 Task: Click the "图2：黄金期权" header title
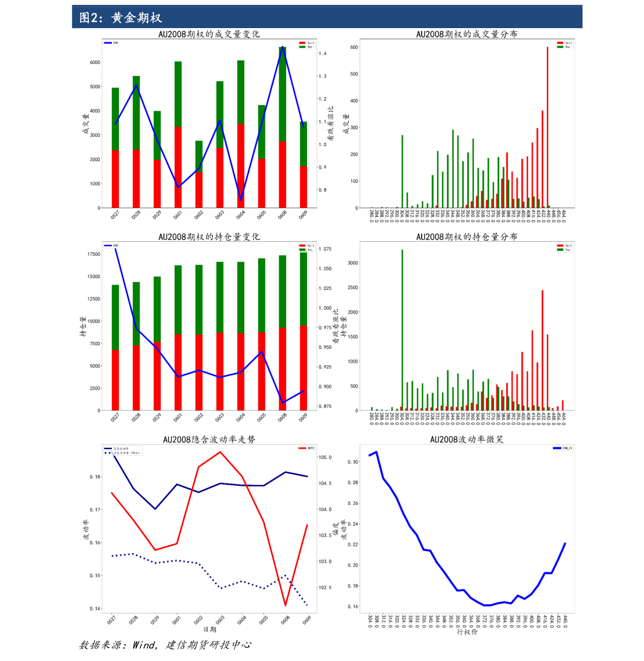point(121,18)
